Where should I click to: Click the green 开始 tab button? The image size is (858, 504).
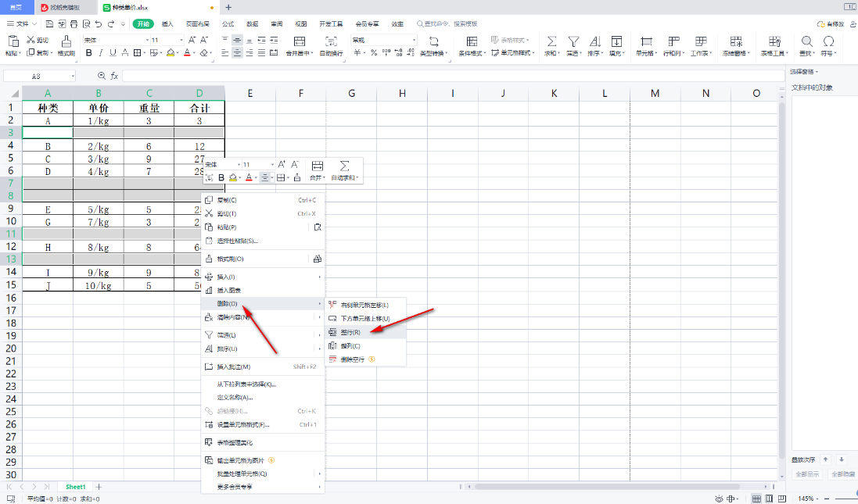pos(143,24)
